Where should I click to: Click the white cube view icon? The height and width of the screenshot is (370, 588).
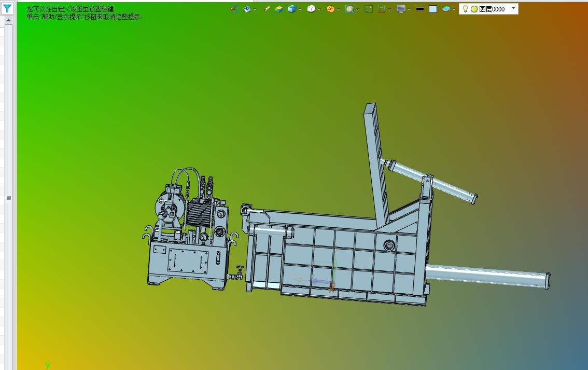click(x=311, y=9)
